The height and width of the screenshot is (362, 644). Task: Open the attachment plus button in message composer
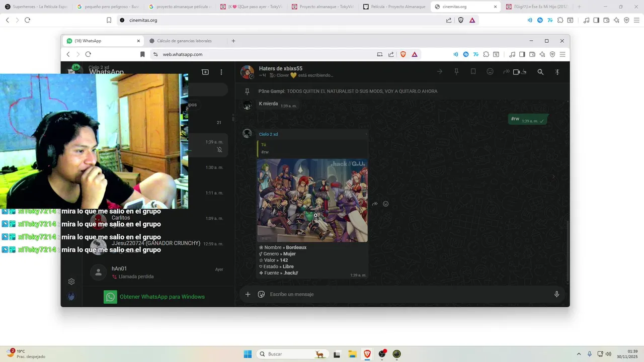click(x=248, y=294)
